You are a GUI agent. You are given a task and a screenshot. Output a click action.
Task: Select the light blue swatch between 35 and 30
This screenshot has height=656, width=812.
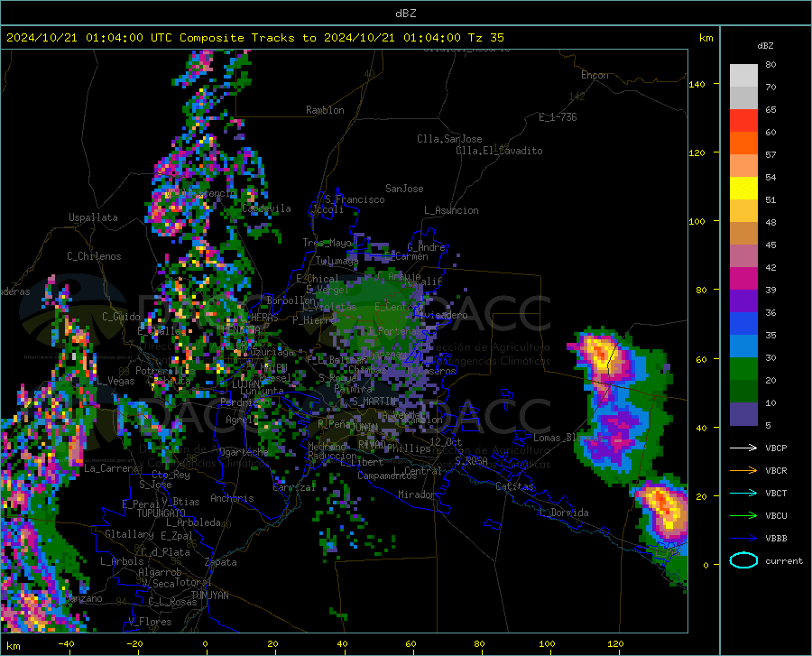click(743, 346)
